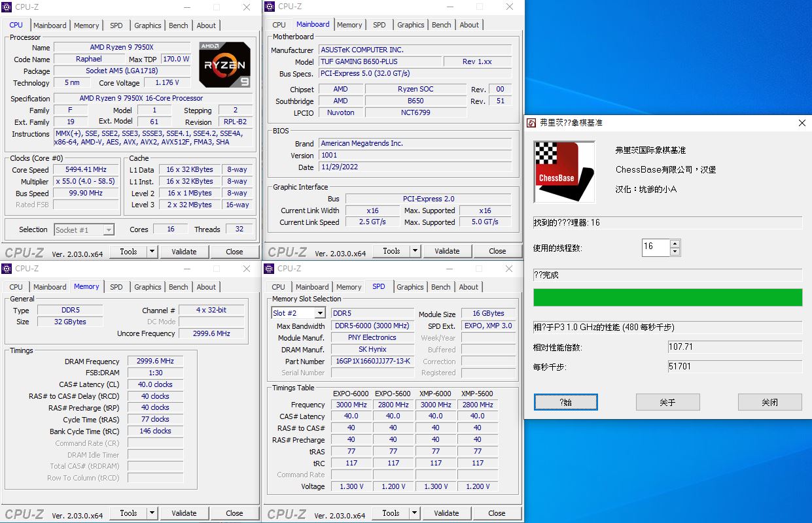Screen dimensions: 812x523
Task: Open the Socket #1 Selection dropdown
Action: pyautogui.click(x=109, y=230)
